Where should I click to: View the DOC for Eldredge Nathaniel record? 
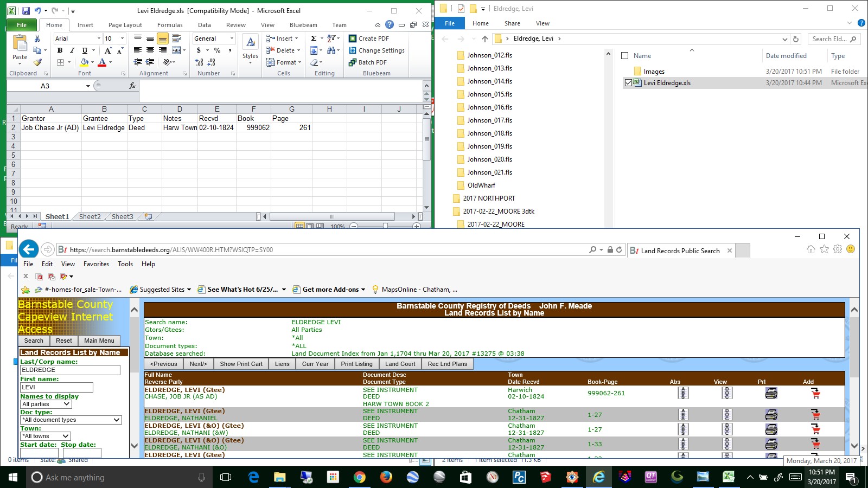point(727,414)
